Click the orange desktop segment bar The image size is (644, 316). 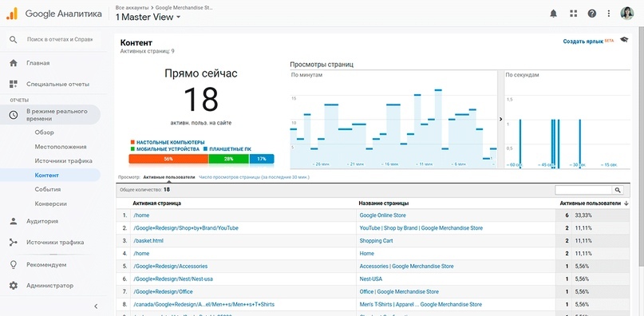(168, 159)
